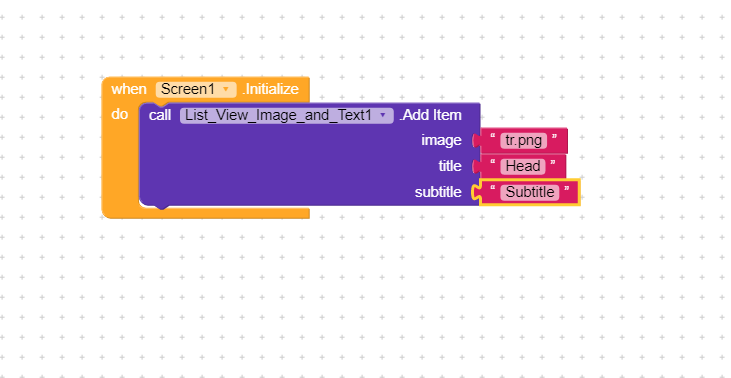Viewport: 731px width, 378px height.
Task: Click the opening quote of tr.png block
Action: tap(493, 137)
